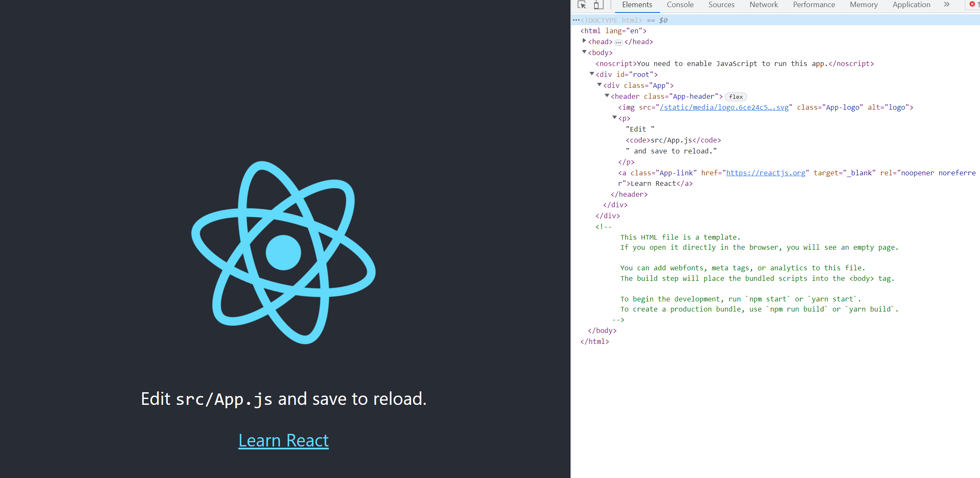The image size is (980, 478).
Task: Open the logo svg source link
Action: coord(724,107)
